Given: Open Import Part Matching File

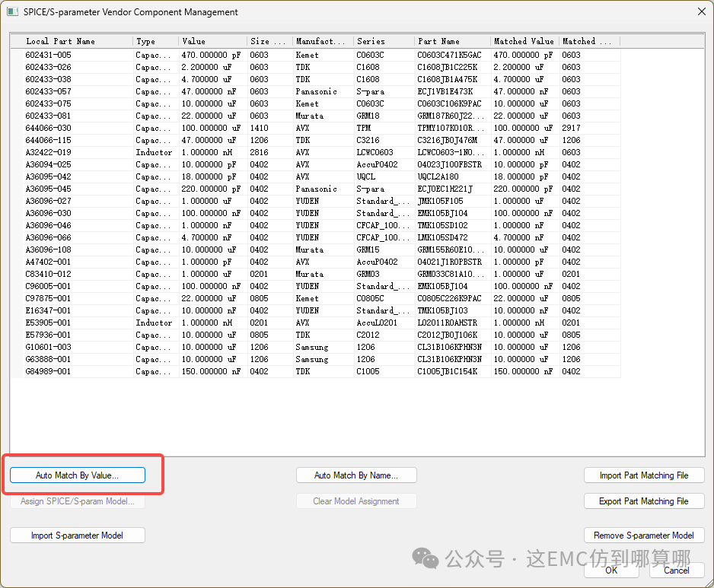Looking at the screenshot, I should pos(644,475).
